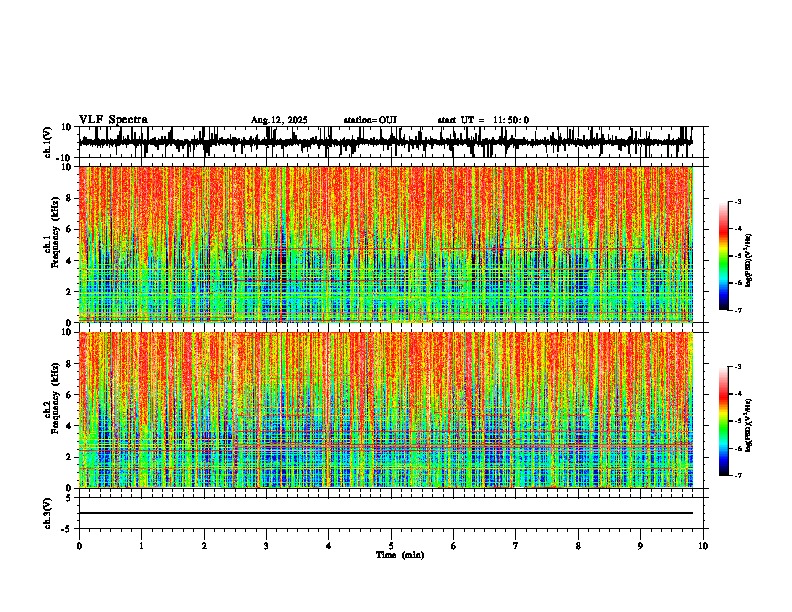Click the "3" tick on the time axis
The width and height of the screenshot is (792, 612).
click(x=266, y=546)
